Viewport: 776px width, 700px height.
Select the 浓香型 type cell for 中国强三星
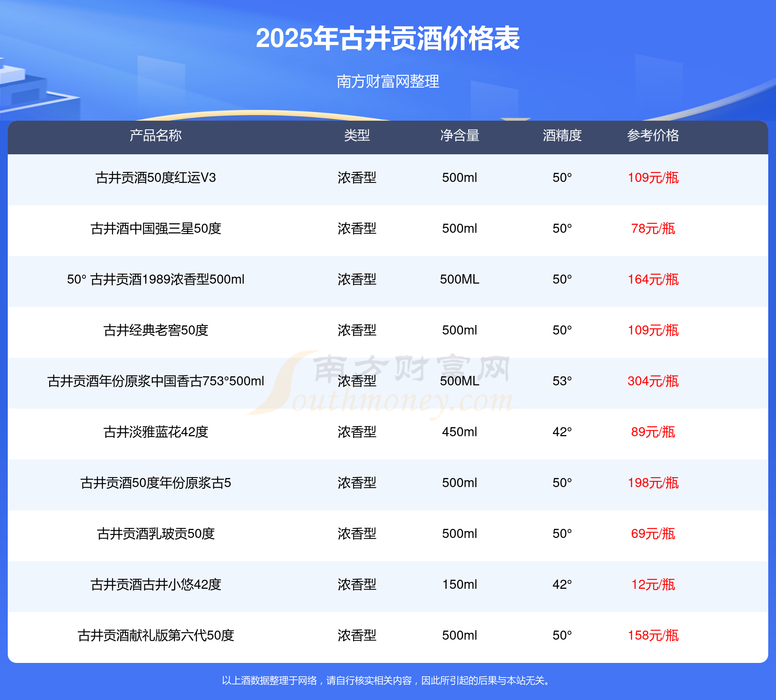(x=357, y=228)
